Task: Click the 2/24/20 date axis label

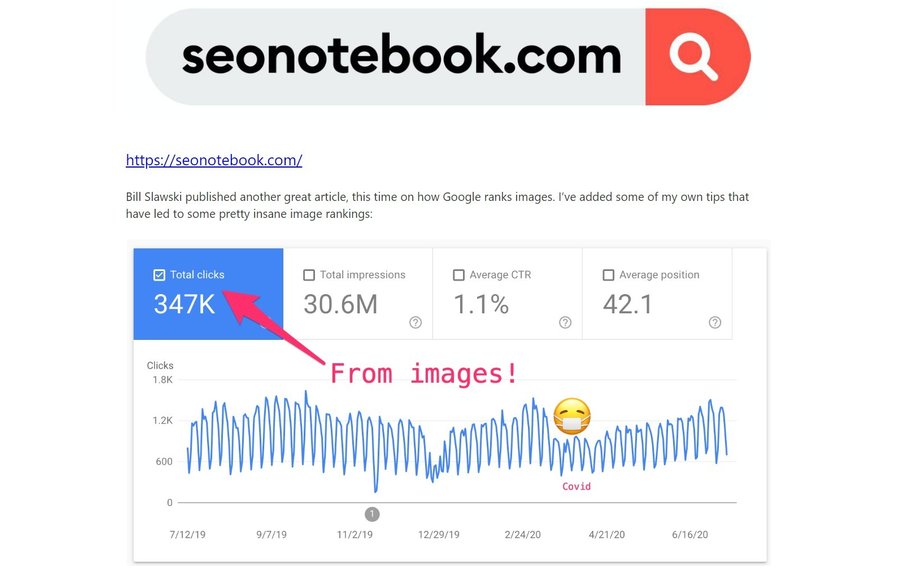Action: 523,535
